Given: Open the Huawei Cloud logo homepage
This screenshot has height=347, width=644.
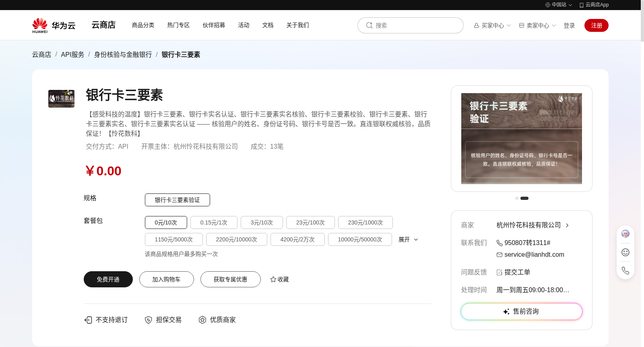Looking at the screenshot, I should [x=54, y=25].
